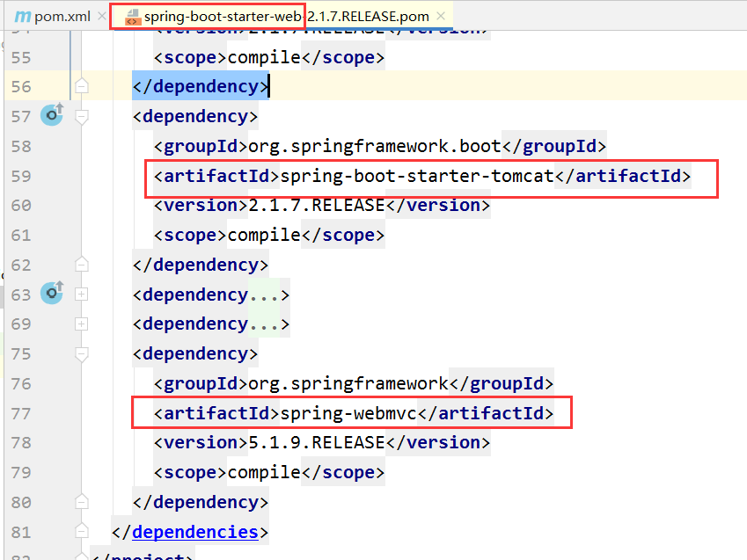Click the gutter navigate icon on line 57
Screen dimensions: 747x560
click(52, 115)
